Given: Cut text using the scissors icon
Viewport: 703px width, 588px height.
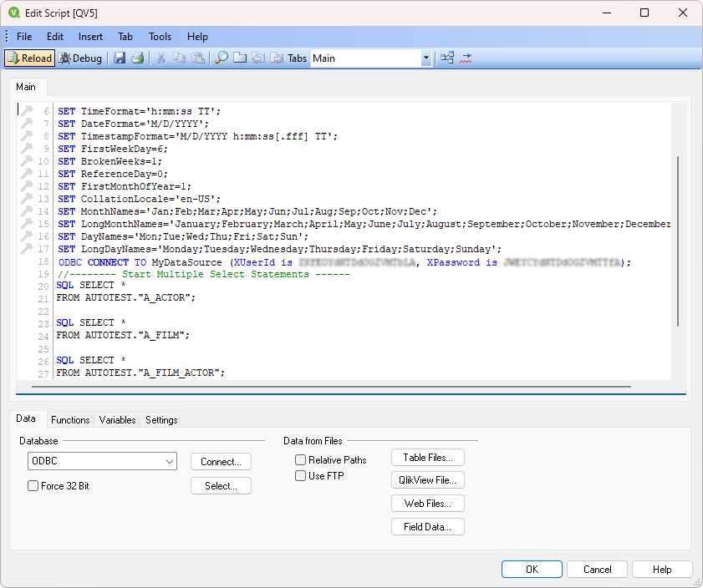Looking at the screenshot, I should coord(160,58).
